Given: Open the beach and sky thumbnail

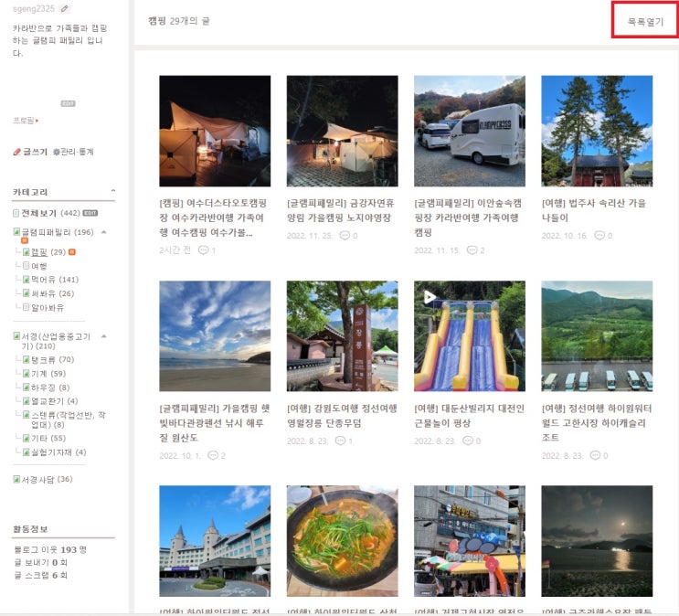Looking at the screenshot, I should click(x=215, y=336).
